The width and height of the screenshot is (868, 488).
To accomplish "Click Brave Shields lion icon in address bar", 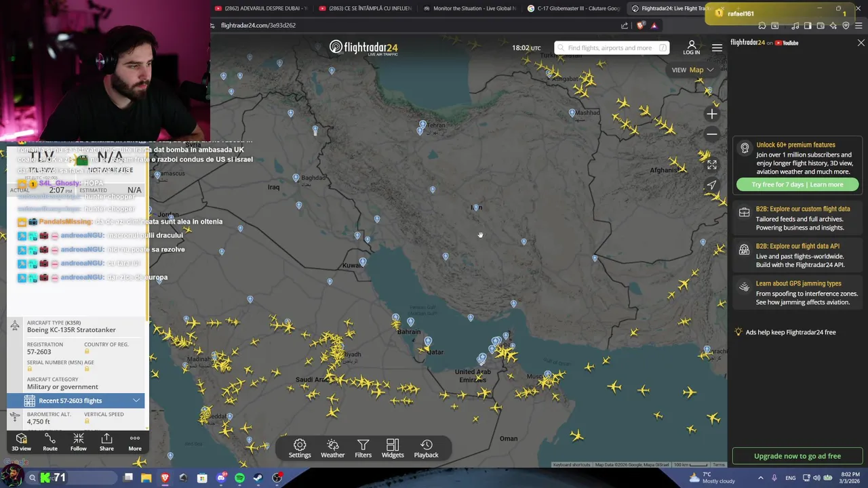I will (x=641, y=25).
